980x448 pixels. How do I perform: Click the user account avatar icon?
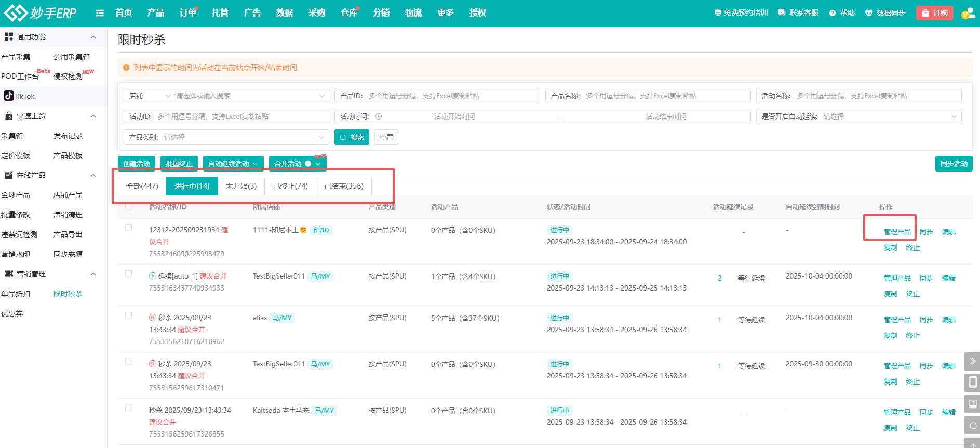[x=968, y=14]
